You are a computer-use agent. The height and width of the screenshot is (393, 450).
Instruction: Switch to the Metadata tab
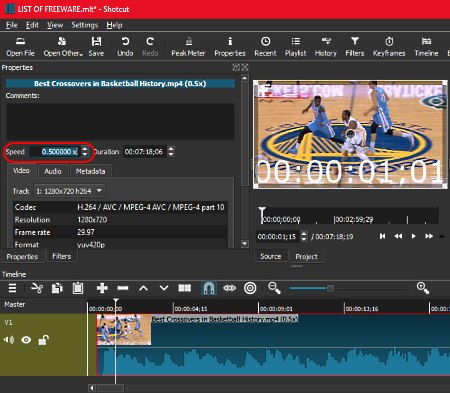(x=90, y=171)
